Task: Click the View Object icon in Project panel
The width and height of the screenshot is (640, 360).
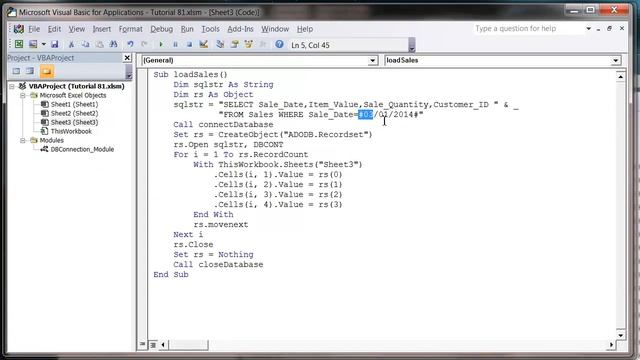Action: point(30,71)
